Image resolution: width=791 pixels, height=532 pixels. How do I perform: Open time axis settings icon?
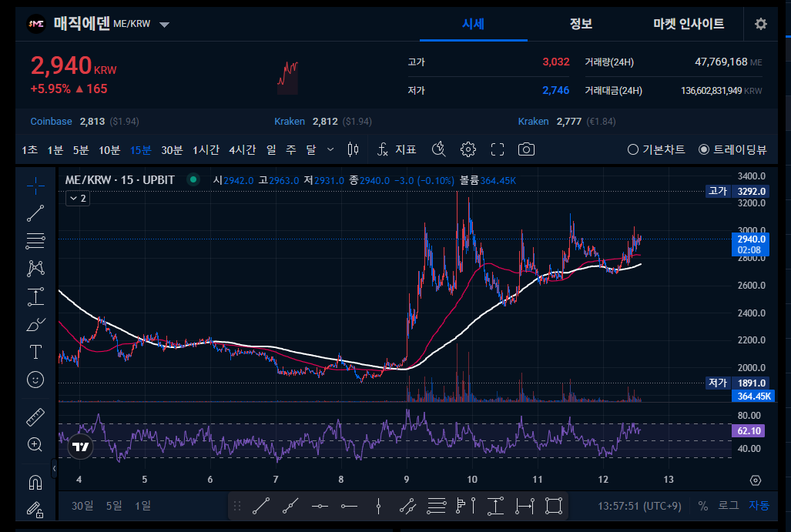pyautogui.click(x=755, y=480)
